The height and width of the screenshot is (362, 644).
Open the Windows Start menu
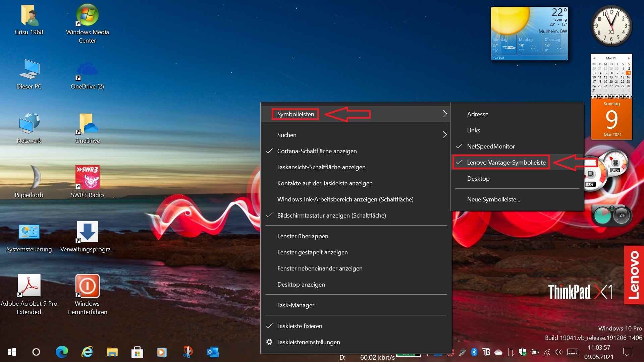[12, 352]
